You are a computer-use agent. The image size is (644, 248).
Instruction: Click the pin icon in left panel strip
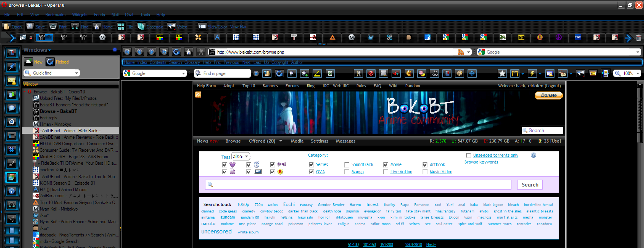coord(11,66)
